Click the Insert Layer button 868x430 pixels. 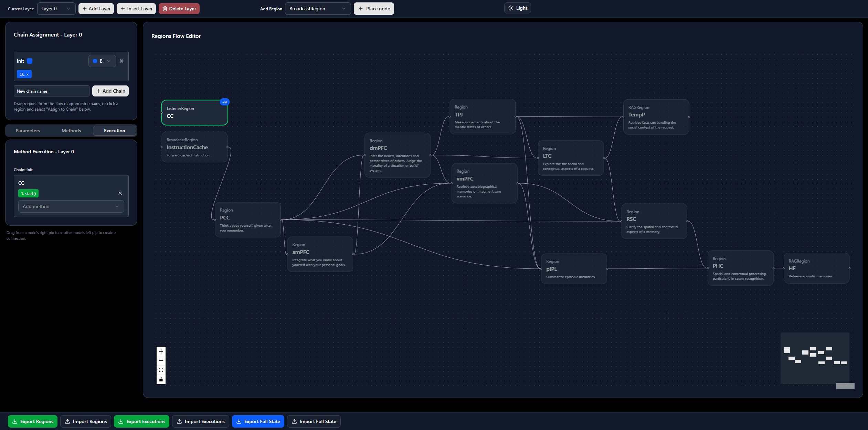coord(136,9)
